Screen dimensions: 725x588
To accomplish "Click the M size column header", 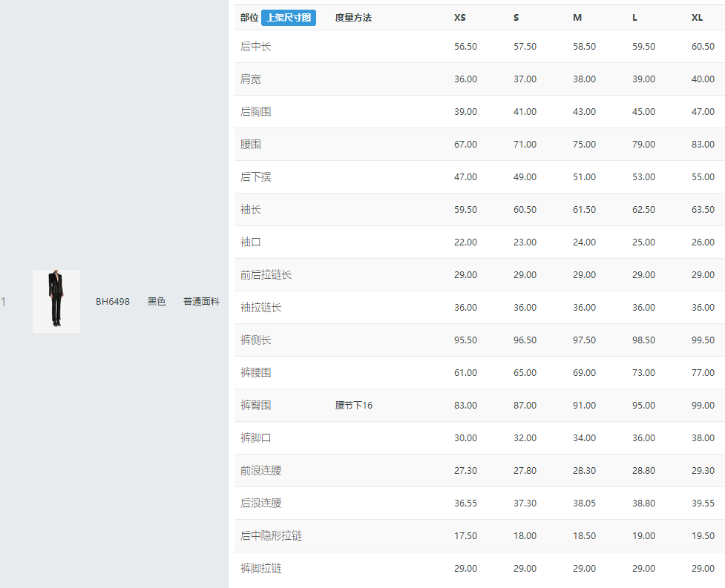I will tap(577, 18).
